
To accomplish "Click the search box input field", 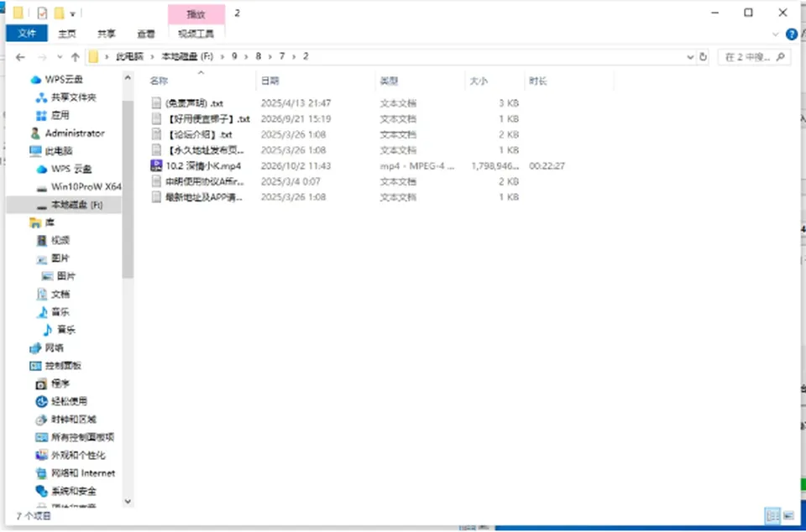I will point(748,56).
